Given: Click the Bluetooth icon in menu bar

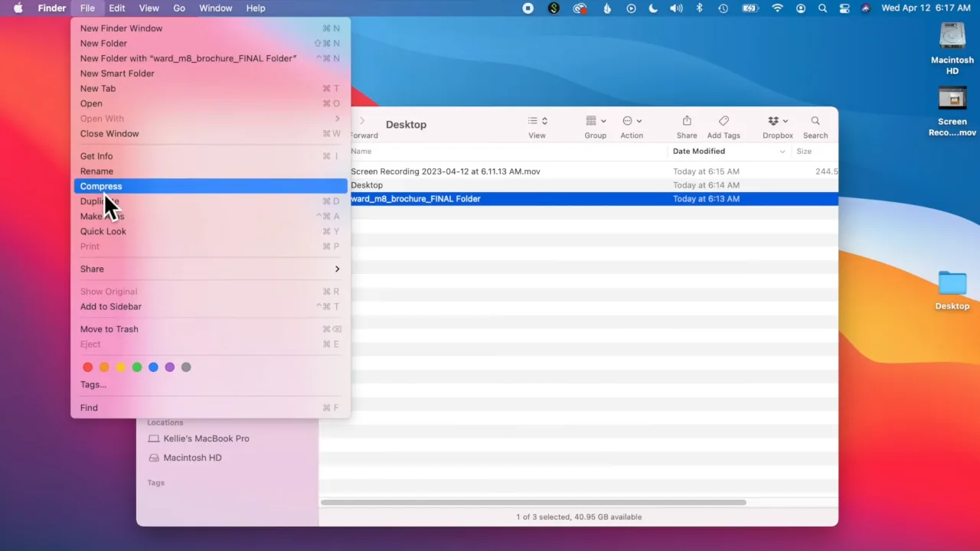Looking at the screenshot, I should pos(698,8).
